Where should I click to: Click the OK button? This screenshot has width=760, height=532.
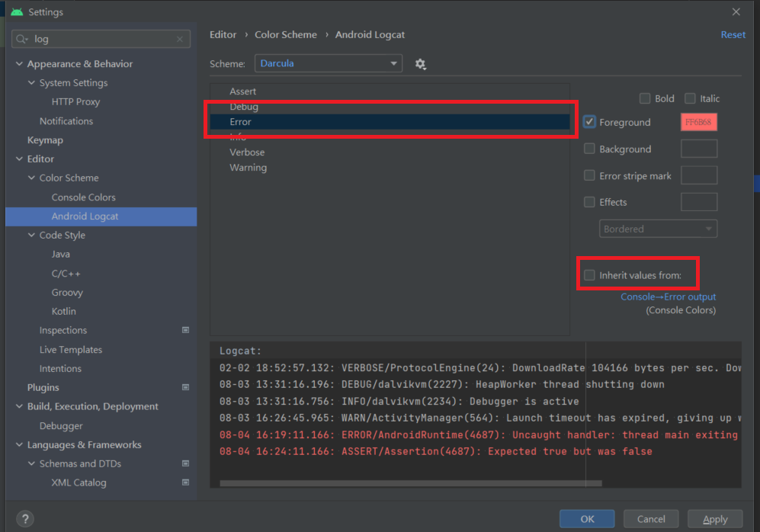tap(587, 519)
